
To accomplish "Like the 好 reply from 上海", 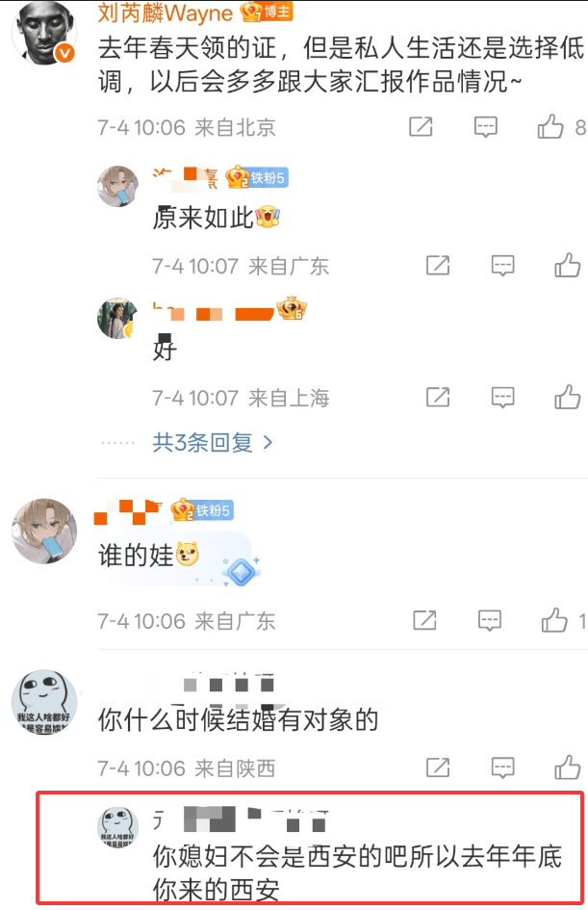I will (567, 398).
